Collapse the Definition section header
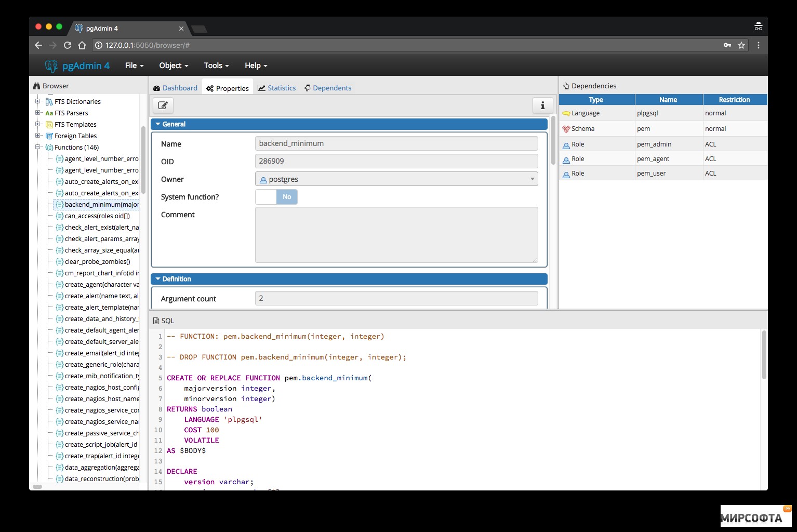This screenshot has height=532, width=797. pyautogui.click(x=349, y=279)
